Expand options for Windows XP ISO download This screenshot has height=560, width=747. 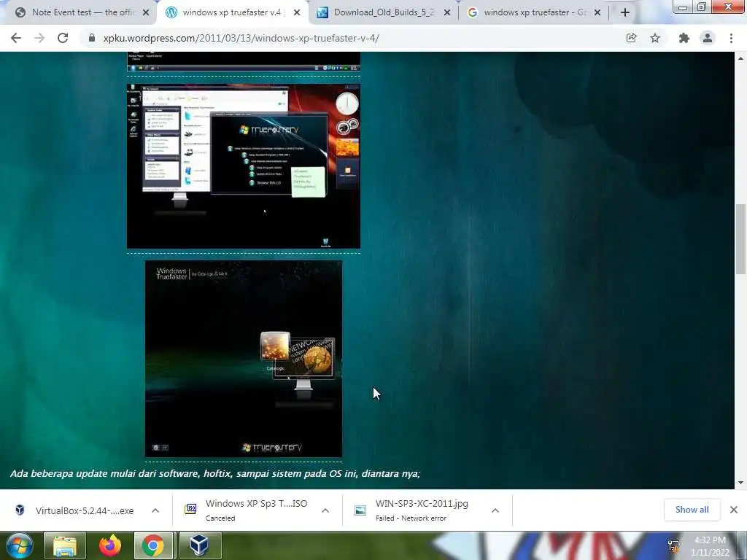coord(325,510)
